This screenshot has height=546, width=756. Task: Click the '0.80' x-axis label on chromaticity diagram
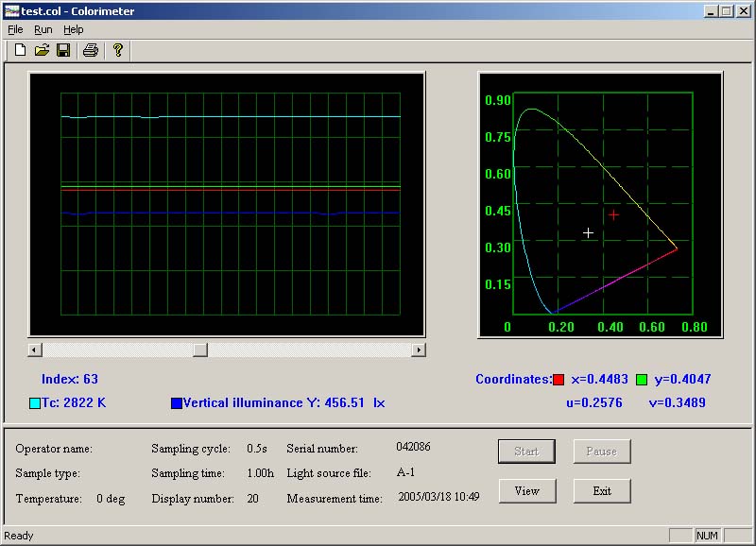click(695, 327)
